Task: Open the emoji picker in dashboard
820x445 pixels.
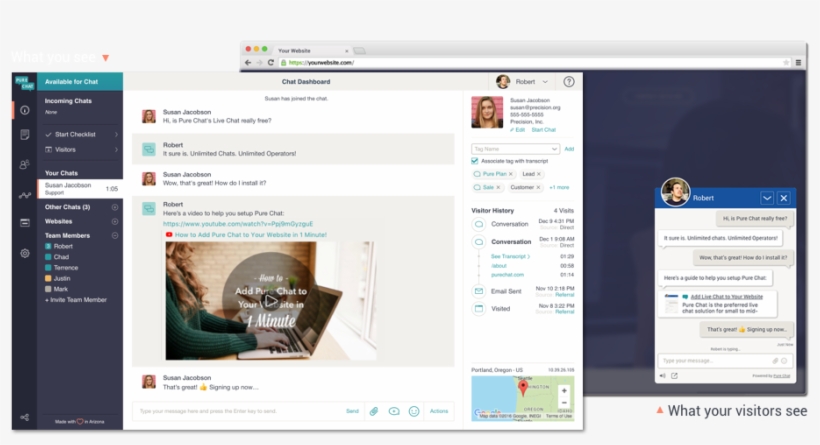Action: point(414,412)
